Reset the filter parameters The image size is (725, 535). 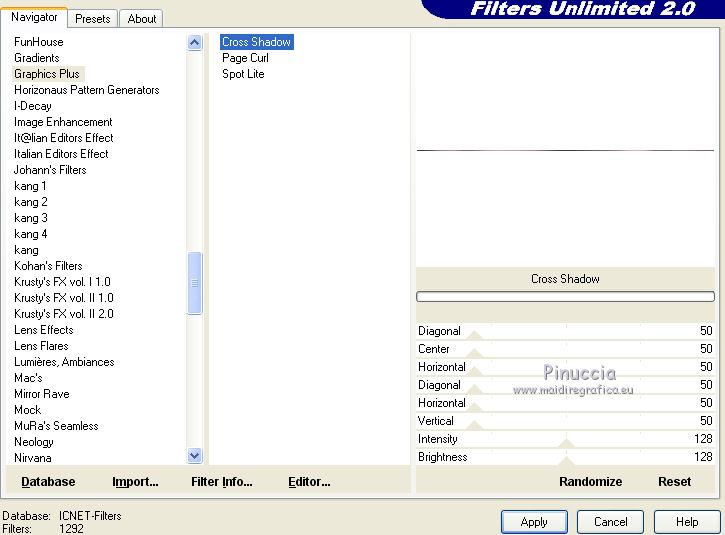(x=675, y=481)
